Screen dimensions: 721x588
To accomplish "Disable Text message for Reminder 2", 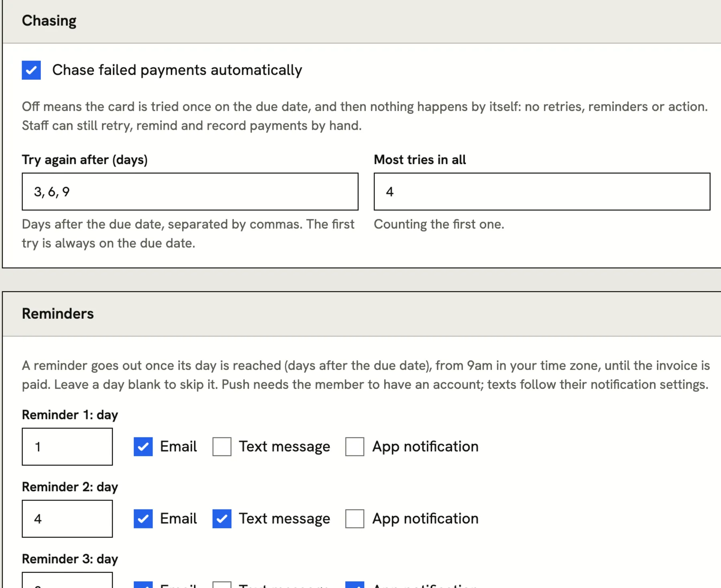I will 222,519.
